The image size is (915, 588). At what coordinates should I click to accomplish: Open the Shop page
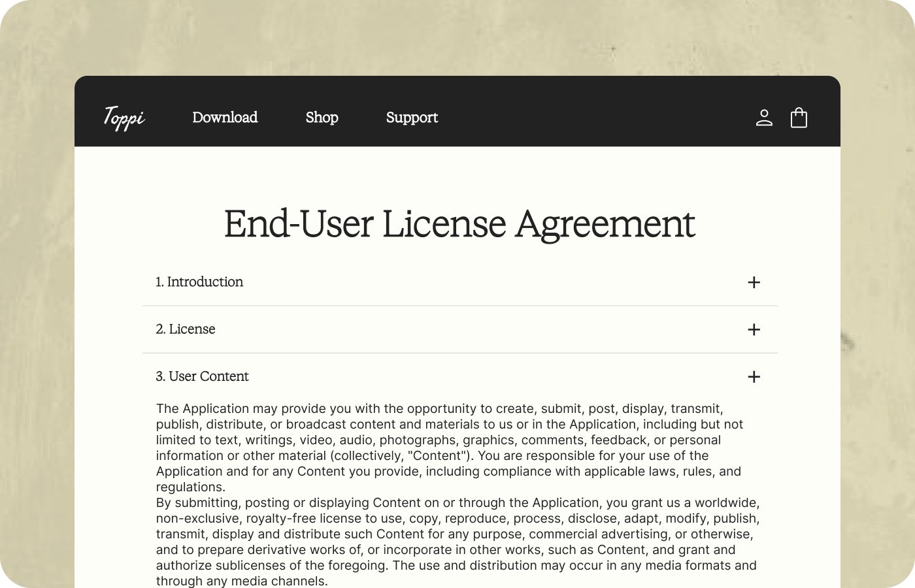coord(322,118)
